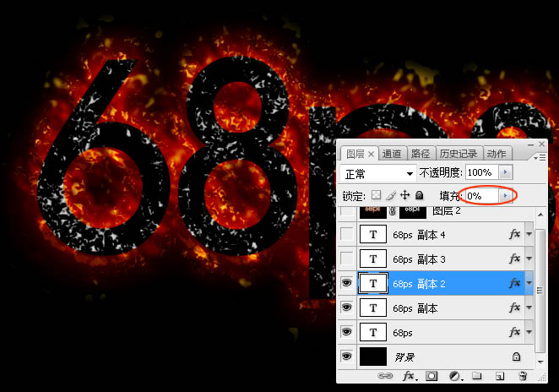The width and height of the screenshot is (559, 392).
Task: Click the 不透明度 100% field
Action: click(x=483, y=172)
